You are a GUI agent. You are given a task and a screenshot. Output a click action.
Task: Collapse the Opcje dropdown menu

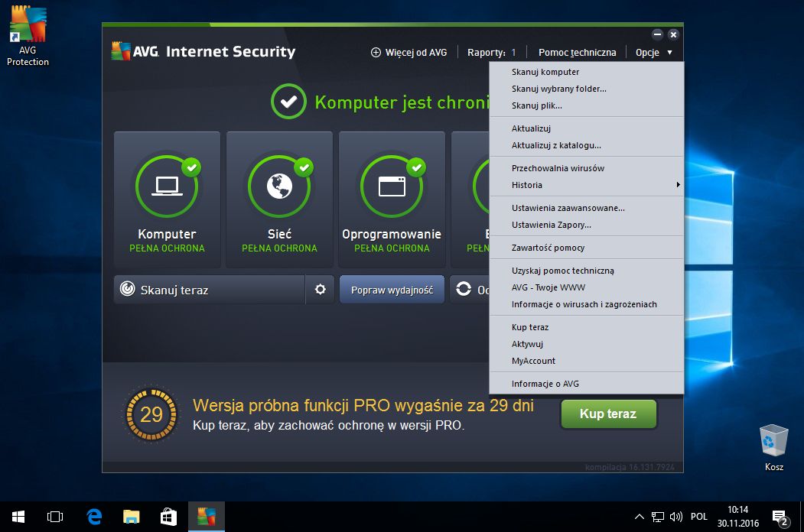tap(654, 52)
